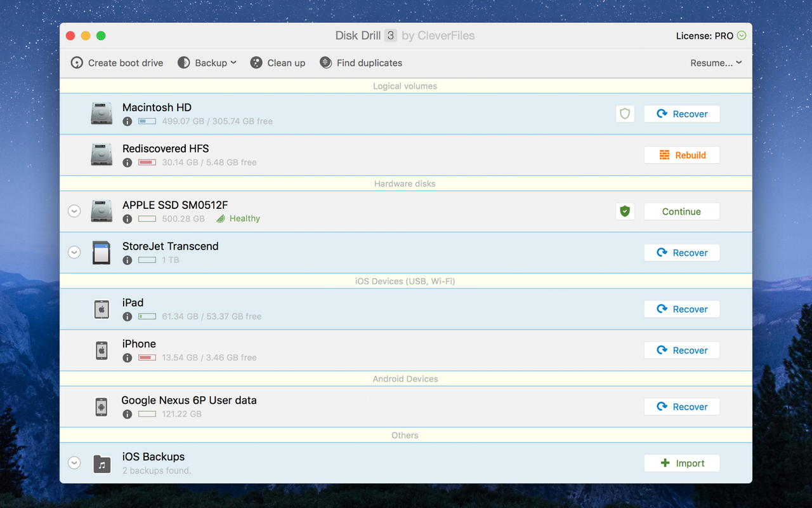The height and width of the screenshot is (508, 812).
Task: Click the info icon under Rediscovered HFS
Action: click(x=127, y=163)
